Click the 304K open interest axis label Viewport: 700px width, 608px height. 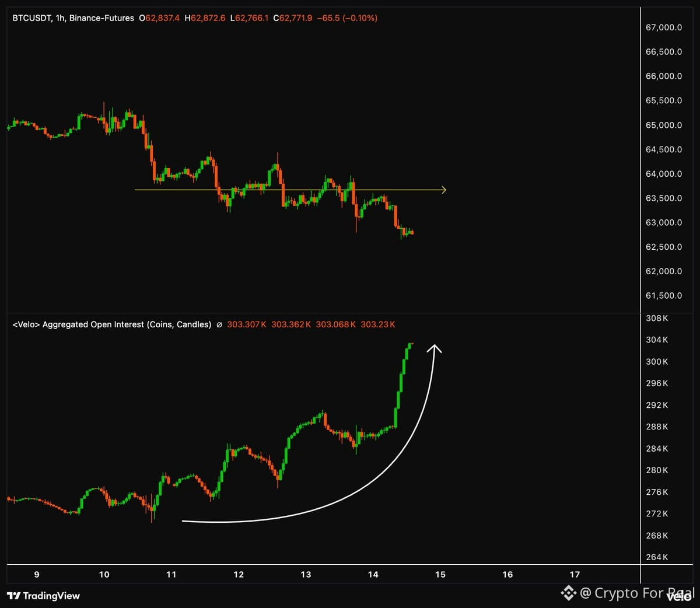657,340
